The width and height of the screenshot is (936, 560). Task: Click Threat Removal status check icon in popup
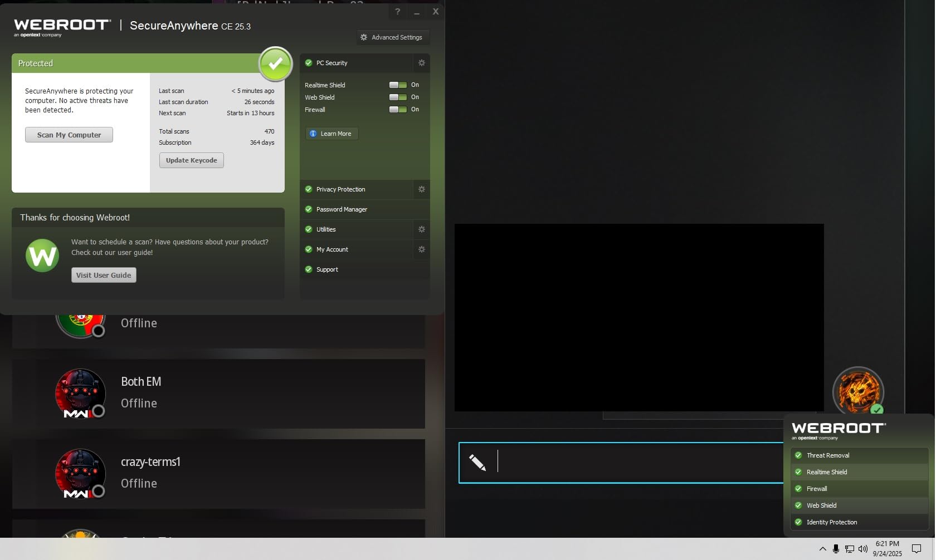(x=798, y=455)
